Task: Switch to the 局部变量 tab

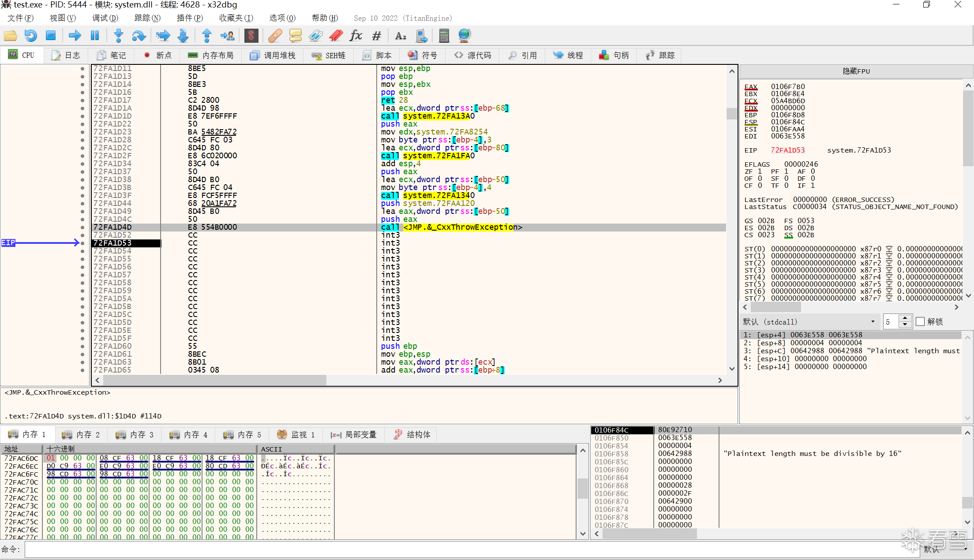Action: click(354, 435)
